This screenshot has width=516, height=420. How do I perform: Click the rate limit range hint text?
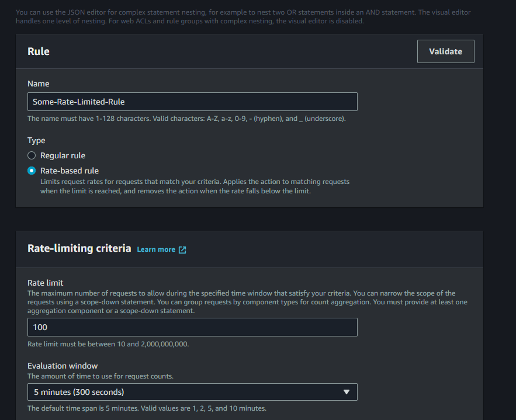[x=108, y=344]
